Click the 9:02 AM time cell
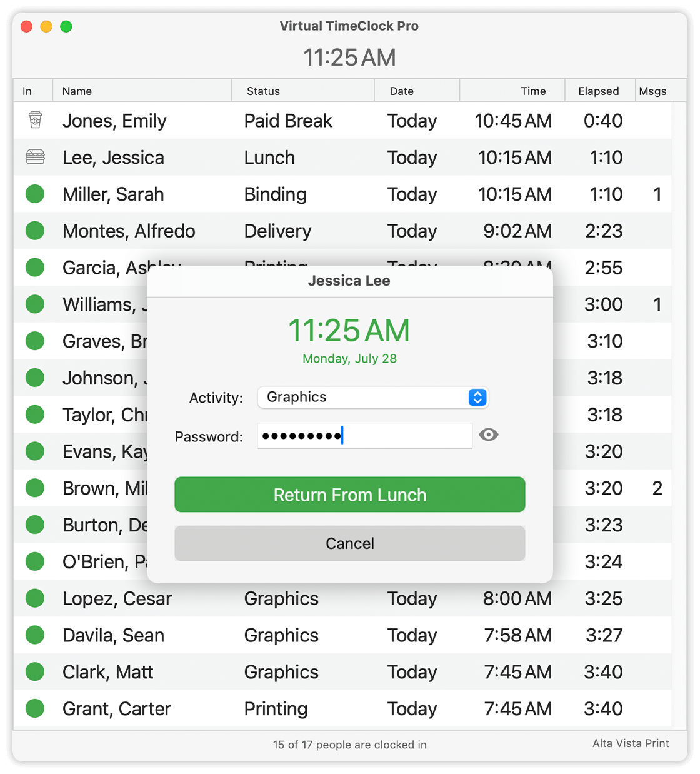 tap(517, 231)
